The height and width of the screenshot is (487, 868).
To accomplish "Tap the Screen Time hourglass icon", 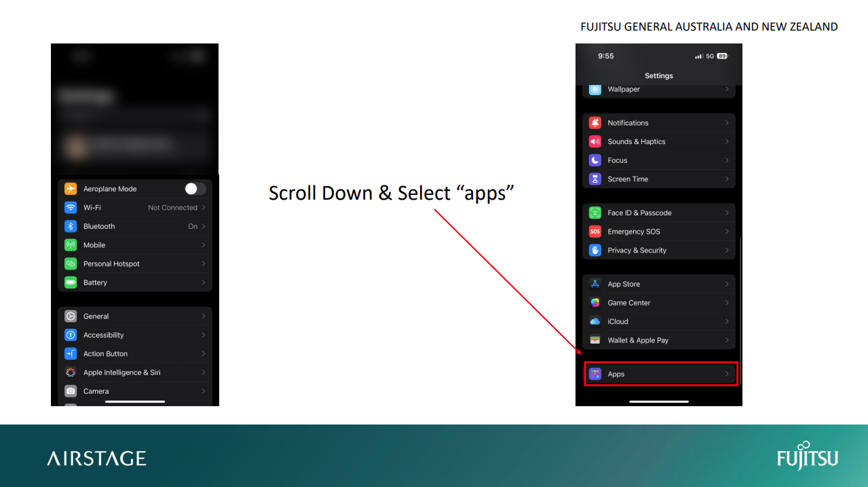I will tap(595, 179).
